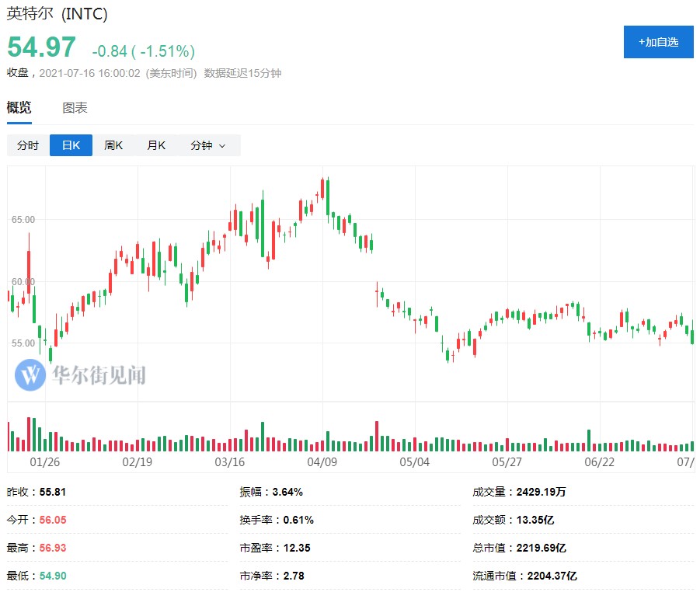Click the 最高 value 56.93
This screenshot has height=592, width=700.
tap(53, 548)
